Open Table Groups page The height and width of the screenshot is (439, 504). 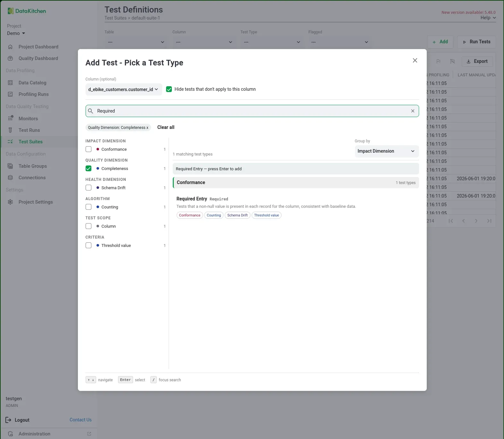click(33, 166)
